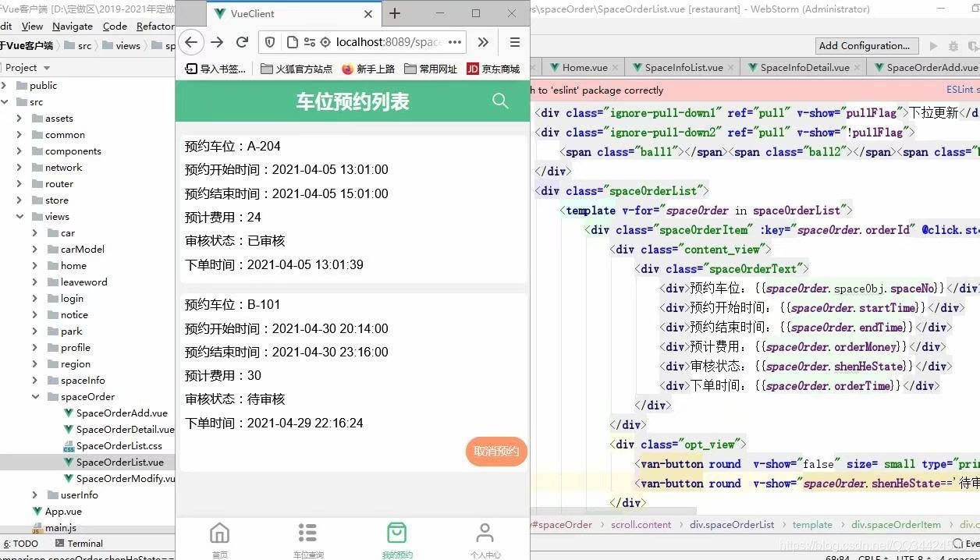This screenshot has height=560, width=980.
Task: Open the Firefox hamburger menu
Action: 514,42
